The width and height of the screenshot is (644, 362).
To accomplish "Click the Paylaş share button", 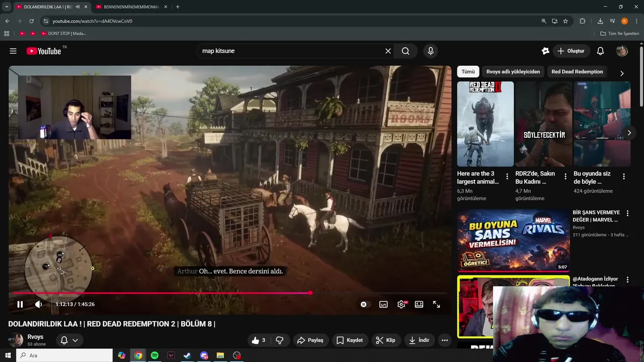I will pyautogui.click(x=310, y=340).
